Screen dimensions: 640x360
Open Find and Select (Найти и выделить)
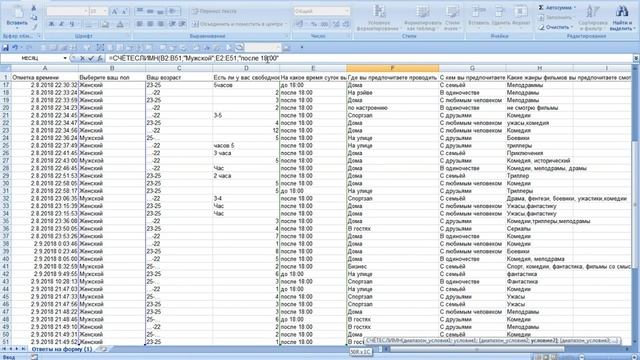coord(622,18)
